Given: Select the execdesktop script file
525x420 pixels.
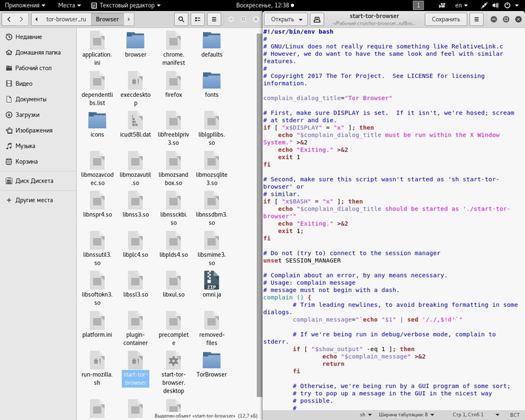Looking at the screenshot, I should point(135,89).
